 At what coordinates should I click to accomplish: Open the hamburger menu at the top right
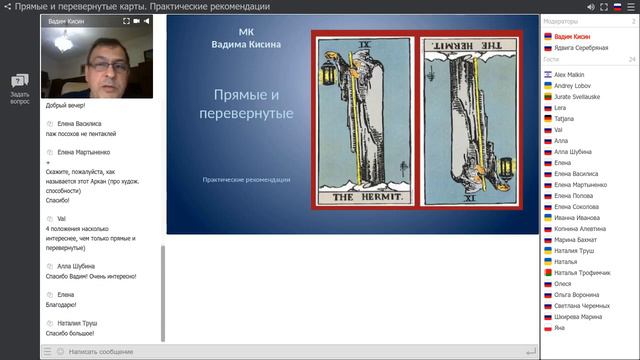[x=631, y=7]
